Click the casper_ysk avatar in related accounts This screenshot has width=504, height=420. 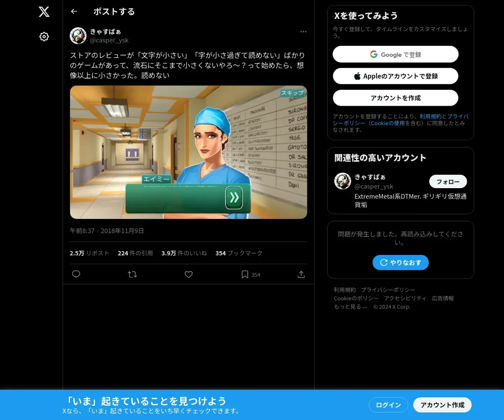[343, 181]
